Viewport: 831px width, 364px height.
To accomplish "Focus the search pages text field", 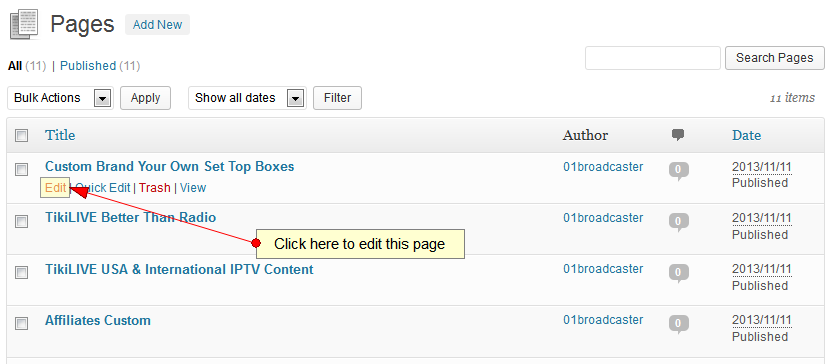I will (653, 58).
